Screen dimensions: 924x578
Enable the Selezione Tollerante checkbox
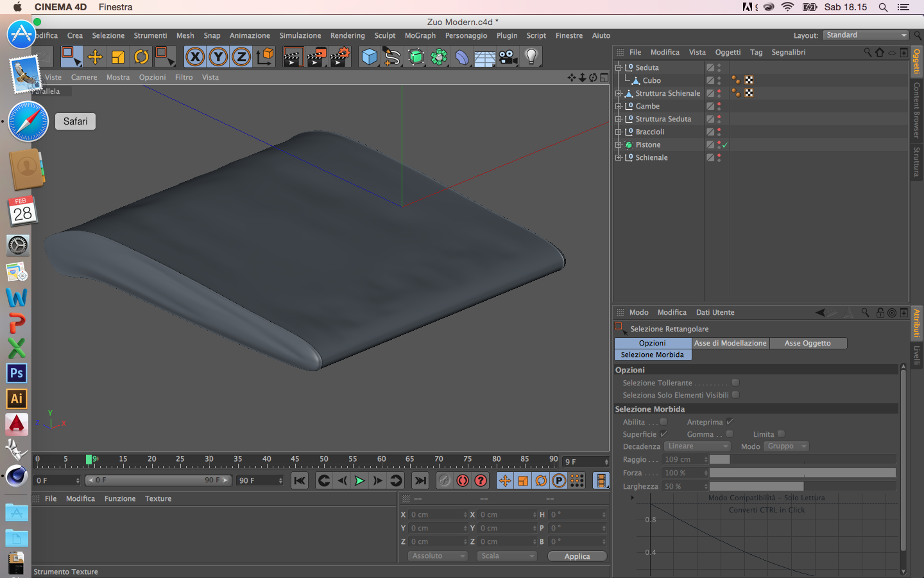pyautogui.click(x=735, y=383)
